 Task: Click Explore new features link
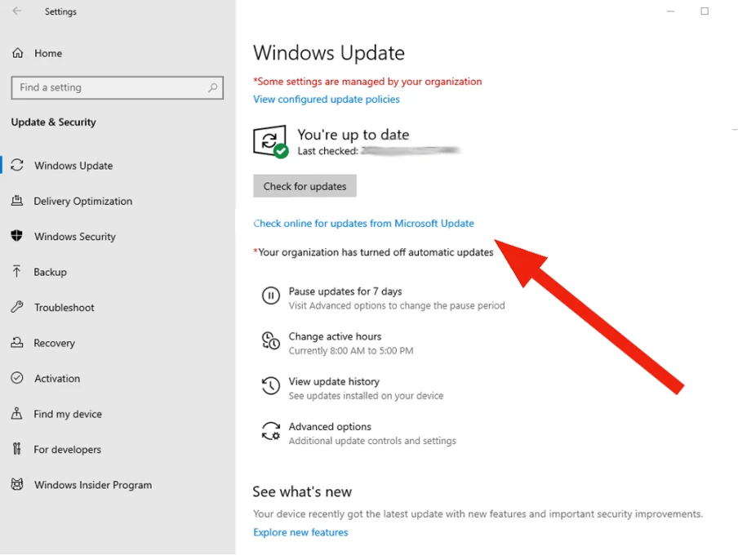pyautogui.click(x=300, y=532)
